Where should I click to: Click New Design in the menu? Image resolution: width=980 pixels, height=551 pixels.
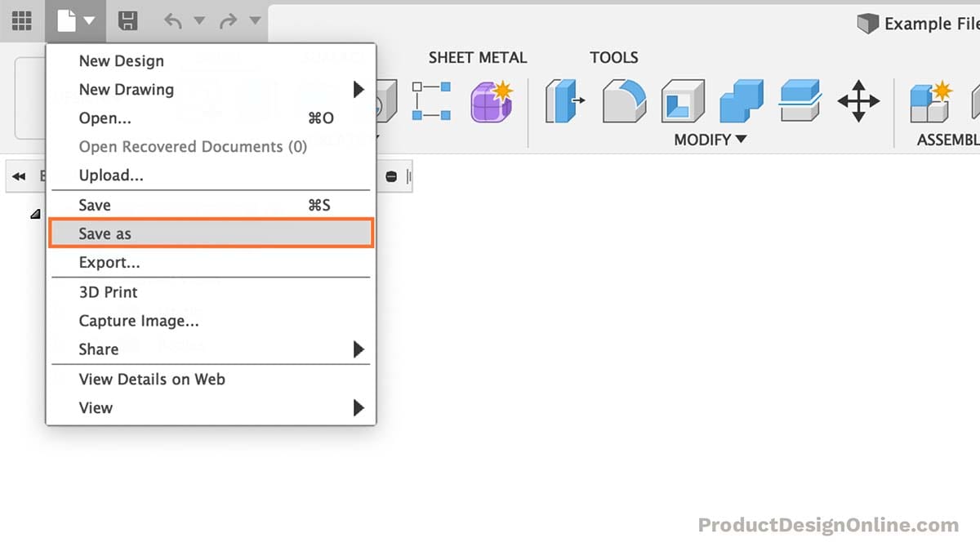pyautogui.click(x=121, y=60)
